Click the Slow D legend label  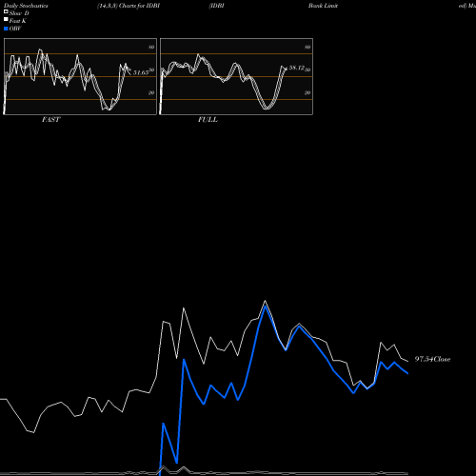[x=19, y=13]
